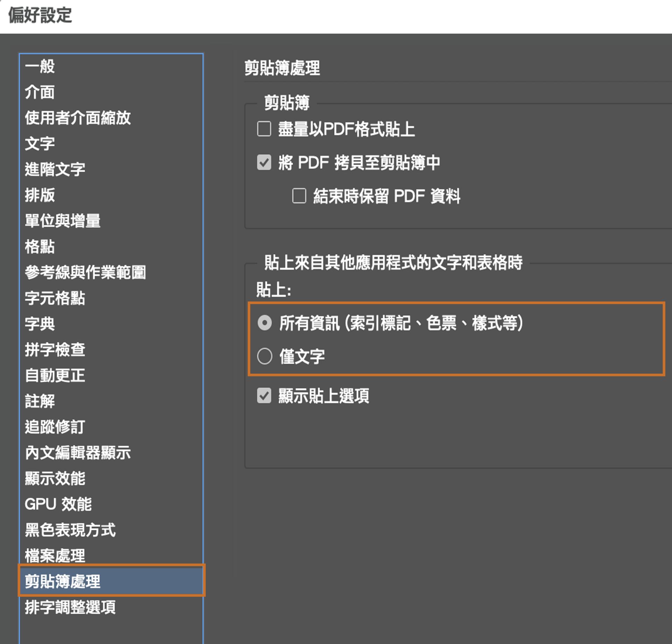The image size is (672, 644).
Task: Disable 將 PDF 拷貝至剪貼簿中 option
Action: pos(264,162)
